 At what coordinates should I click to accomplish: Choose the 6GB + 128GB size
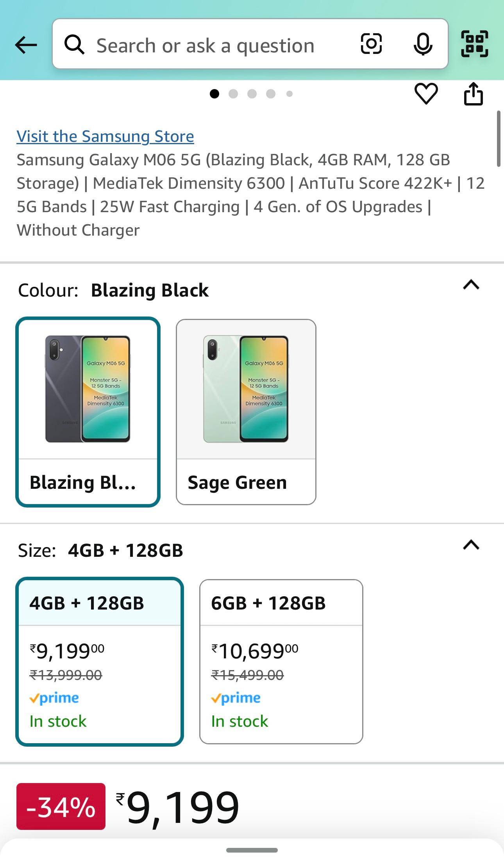(281, 661)
